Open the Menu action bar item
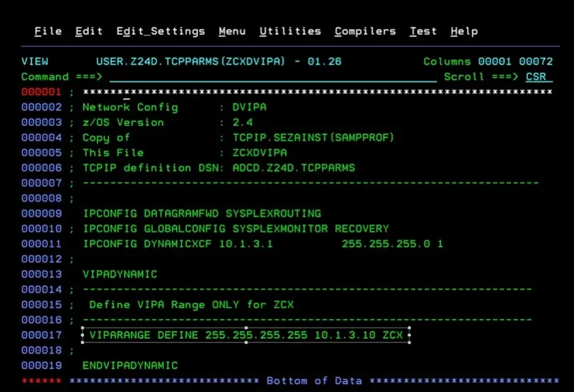The width and height of the screenshot is (574, 392). click(x=232, y=31)
